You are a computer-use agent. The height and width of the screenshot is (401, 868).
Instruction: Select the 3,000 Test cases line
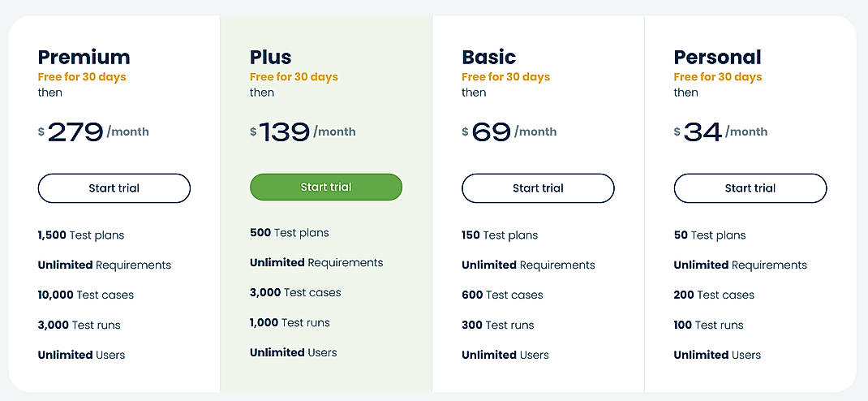[x=295, y=292]
